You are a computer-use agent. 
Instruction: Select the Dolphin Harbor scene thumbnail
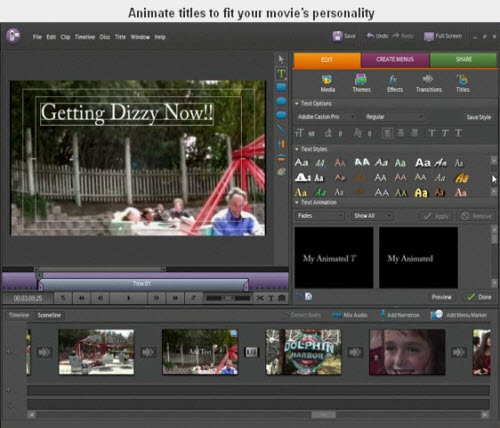tap(303, 352)
